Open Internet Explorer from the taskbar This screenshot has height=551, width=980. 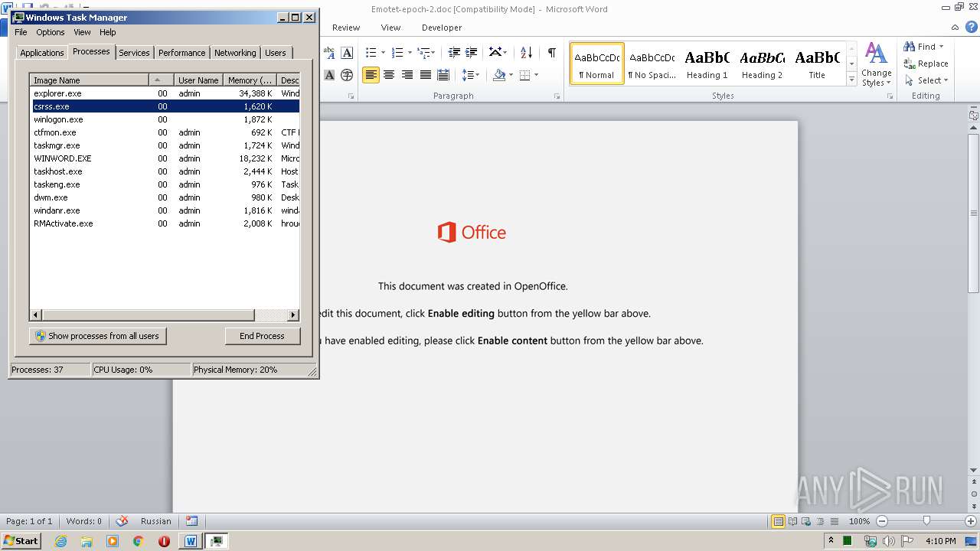(x=61, y=541)
